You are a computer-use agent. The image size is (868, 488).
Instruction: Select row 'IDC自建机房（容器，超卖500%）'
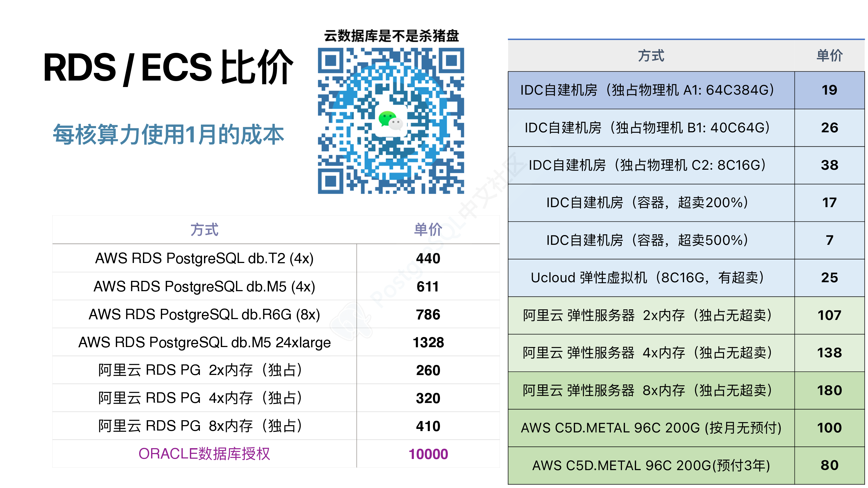pos(686,240)
